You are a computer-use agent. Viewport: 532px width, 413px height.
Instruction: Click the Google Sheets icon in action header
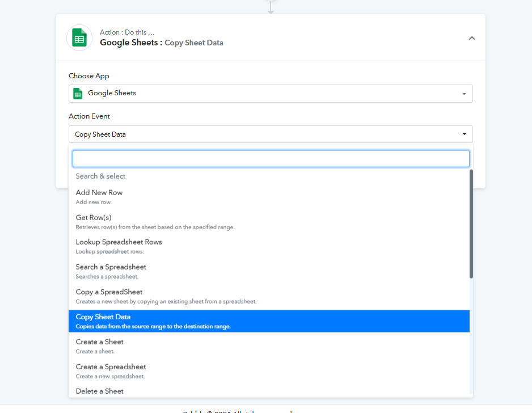coord(79,37)
